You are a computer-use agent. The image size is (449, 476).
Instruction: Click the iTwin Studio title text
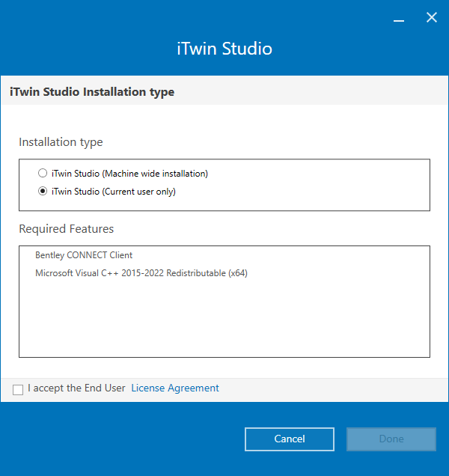coord(224,49)
